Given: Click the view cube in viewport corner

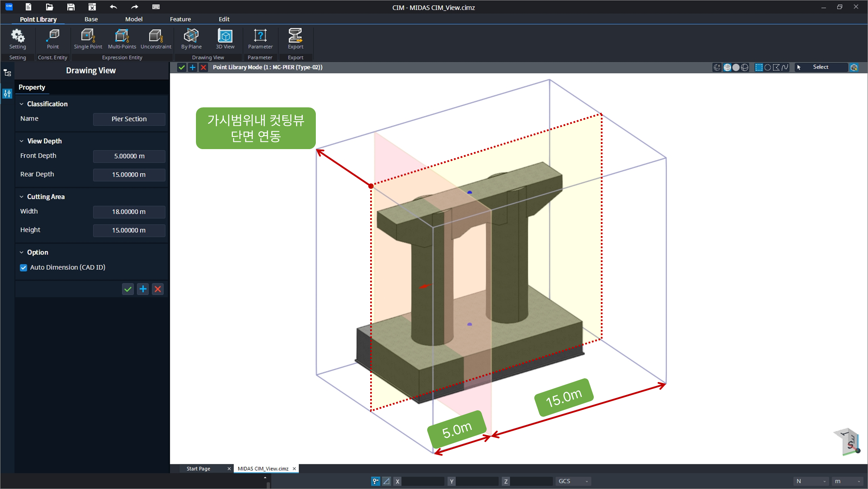Looking at the screenshot, I should [847, 442].
